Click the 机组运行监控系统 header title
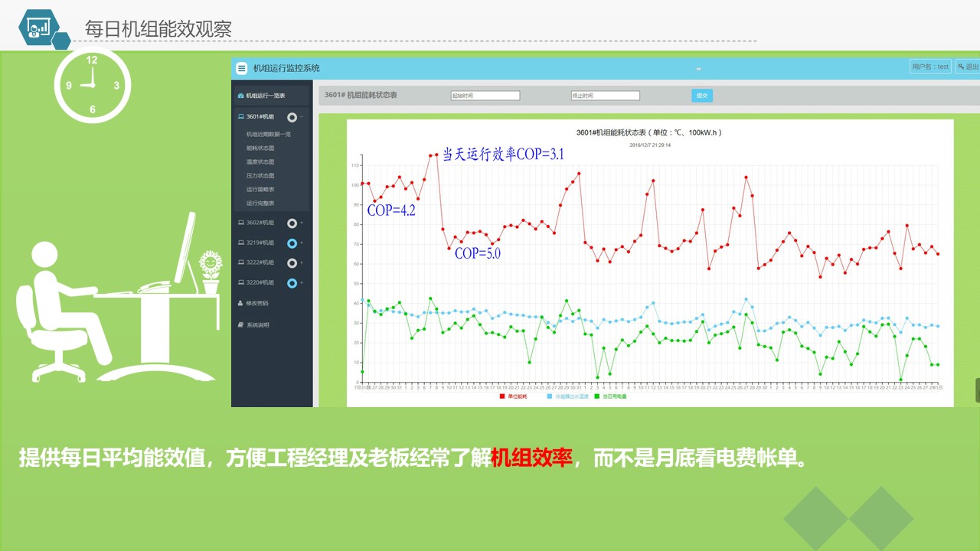 click(287, 68)
